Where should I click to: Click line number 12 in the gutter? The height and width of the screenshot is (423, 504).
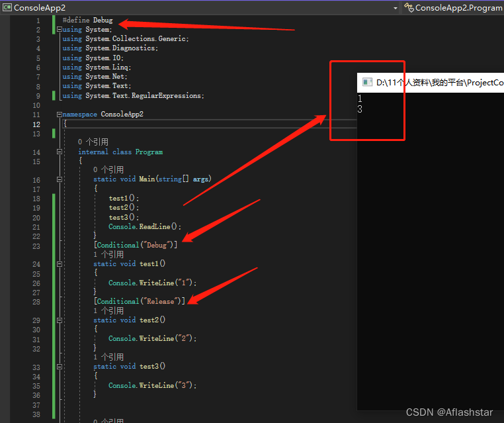36,124
